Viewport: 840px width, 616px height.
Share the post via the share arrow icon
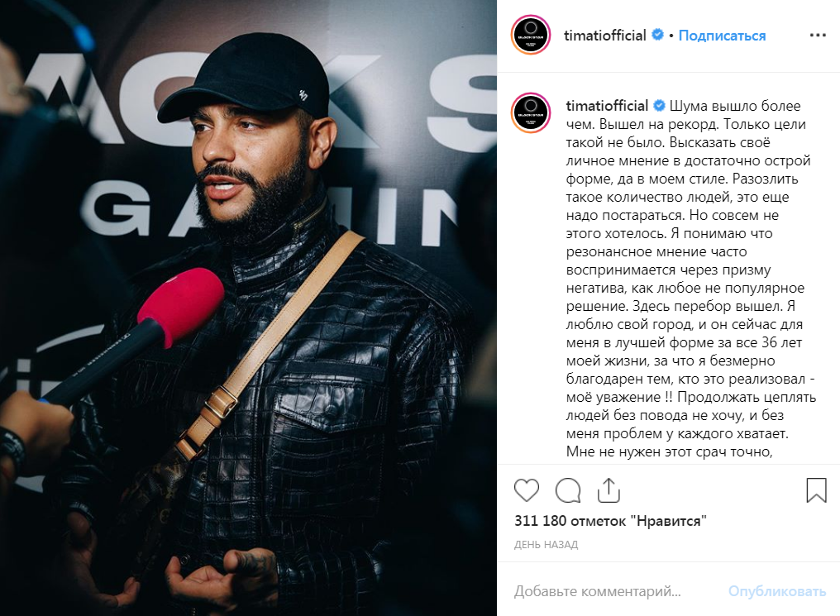[x=609, y=489]
